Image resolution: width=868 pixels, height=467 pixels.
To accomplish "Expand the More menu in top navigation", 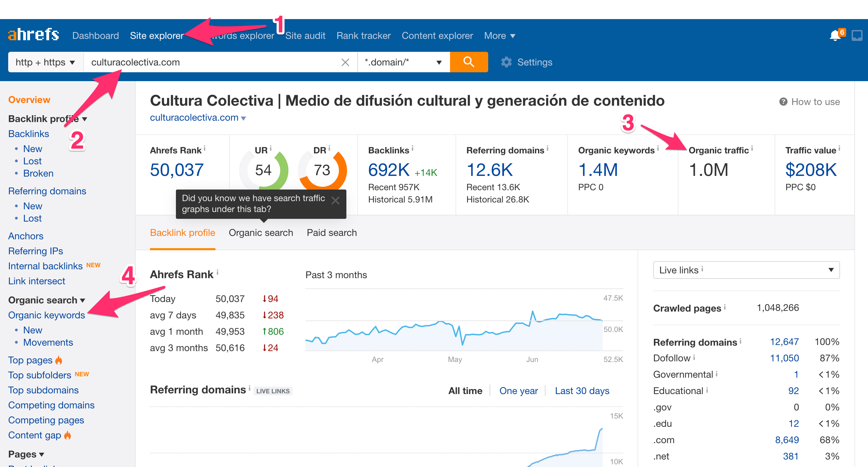I will tap(499, 35).
